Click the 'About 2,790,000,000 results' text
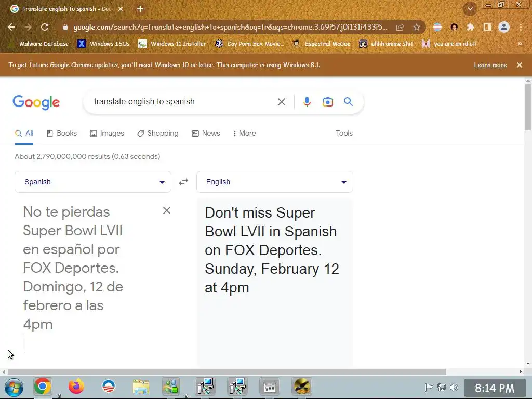The height and width of the screenshot is (399, 532). click(87, 156)
